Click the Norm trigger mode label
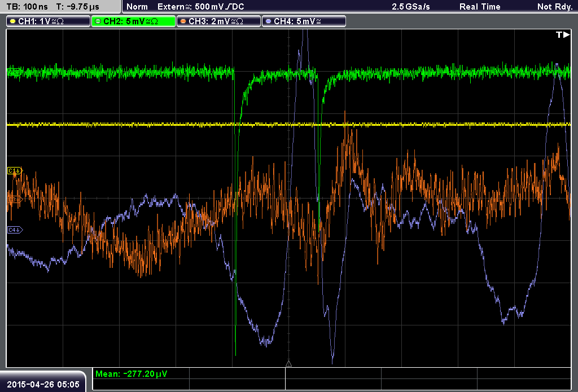 (137, 7)
